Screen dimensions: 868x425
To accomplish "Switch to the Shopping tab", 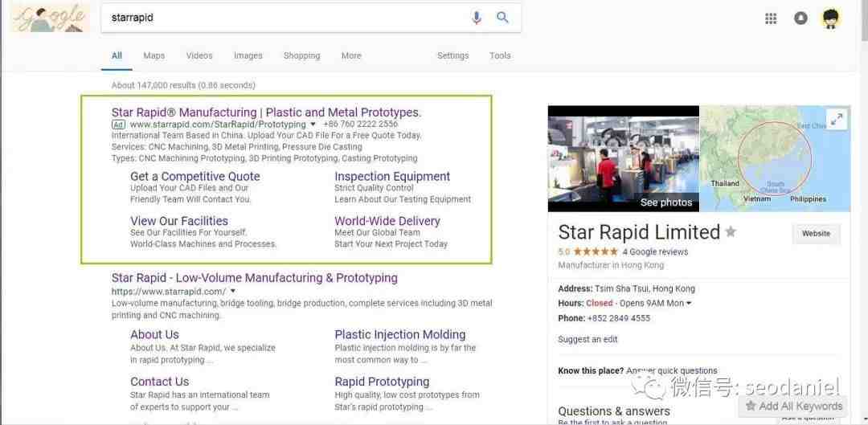I will pos(301,56).
